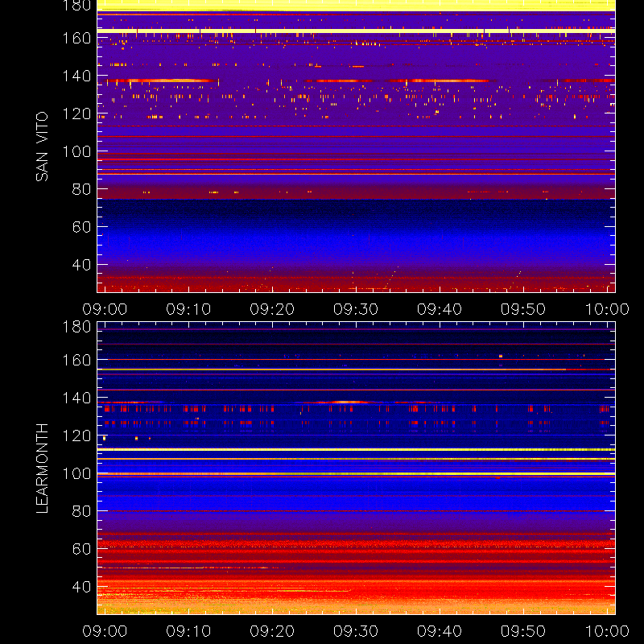
Task: Choose the 40 frequency label on San Vito axis
Action: pos(82,265)
